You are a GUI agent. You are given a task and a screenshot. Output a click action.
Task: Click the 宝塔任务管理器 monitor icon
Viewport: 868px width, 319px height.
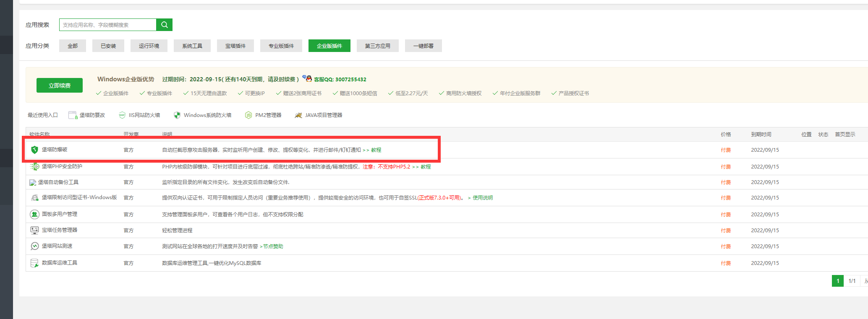click(34, 230)
